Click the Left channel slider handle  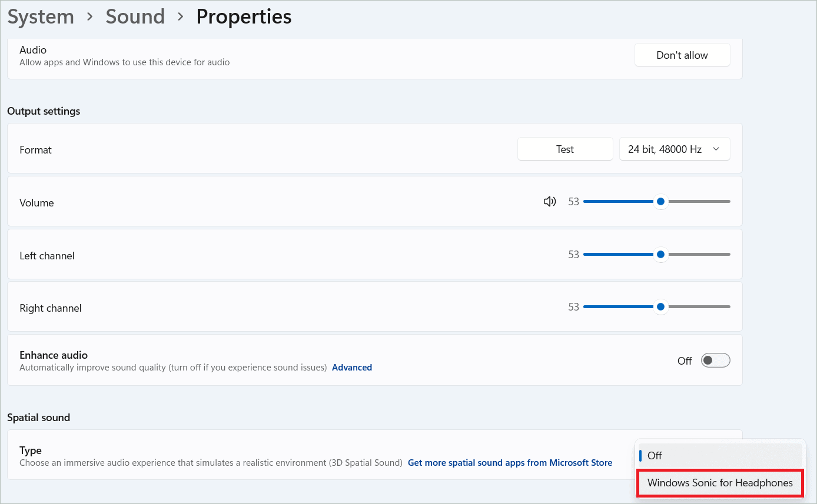(x=660, y=255)
